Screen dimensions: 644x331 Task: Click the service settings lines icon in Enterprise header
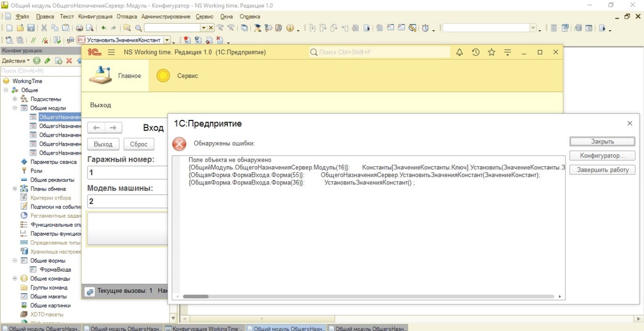coord(508,52)
